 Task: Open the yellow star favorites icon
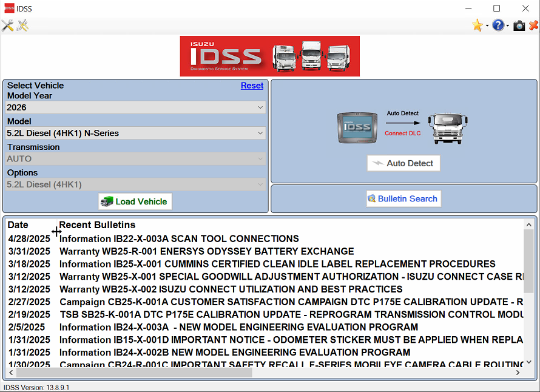477,25
